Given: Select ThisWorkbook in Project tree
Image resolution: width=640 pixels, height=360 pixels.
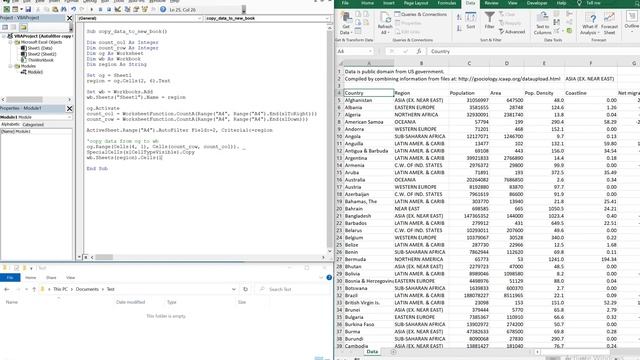Looking at the screenshot, I should click(x=41, y=60).
